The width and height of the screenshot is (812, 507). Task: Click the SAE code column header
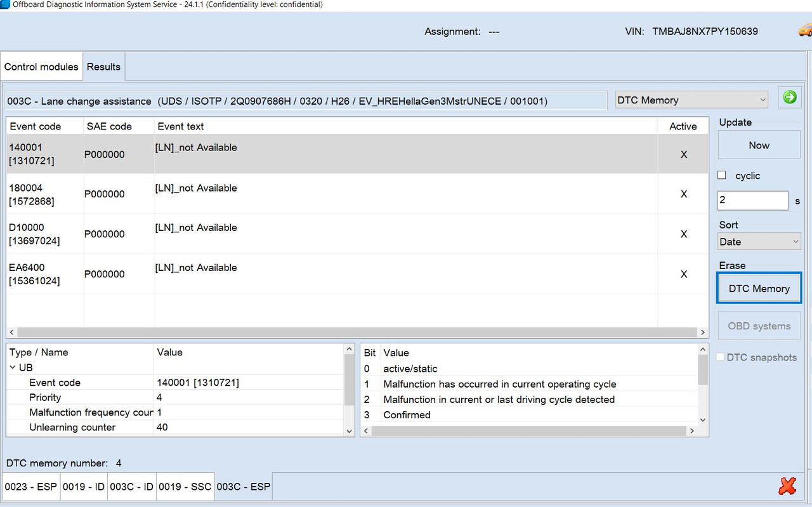(119, 126)
